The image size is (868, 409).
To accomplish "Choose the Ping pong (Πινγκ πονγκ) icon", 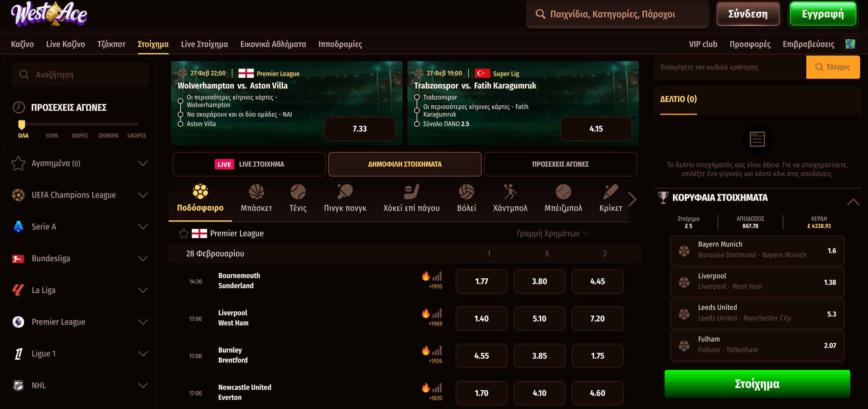I will coord(345,192).
